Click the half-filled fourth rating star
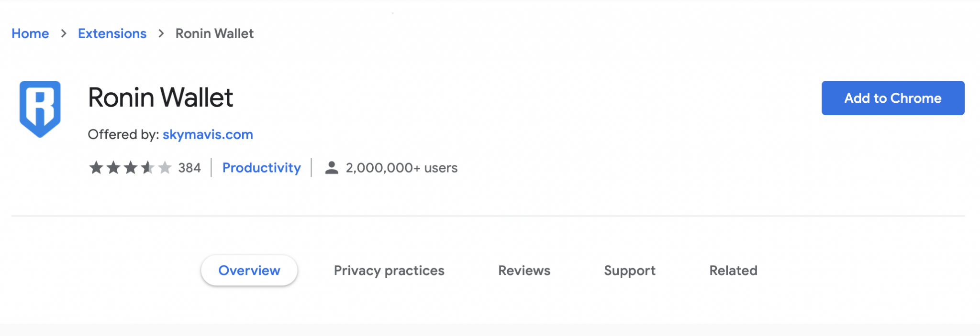980x336 pixels. (x=148, y=168)
